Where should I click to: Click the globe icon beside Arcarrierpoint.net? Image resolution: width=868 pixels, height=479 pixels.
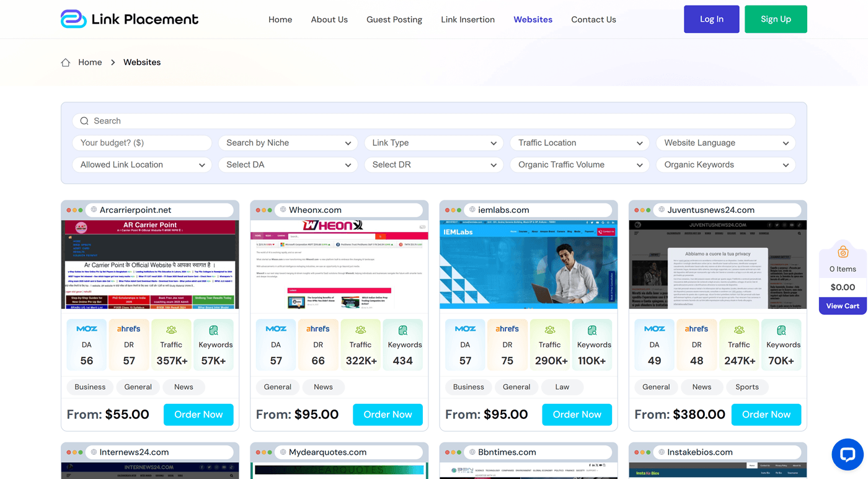pyautogui.click(x=94, y=210)
